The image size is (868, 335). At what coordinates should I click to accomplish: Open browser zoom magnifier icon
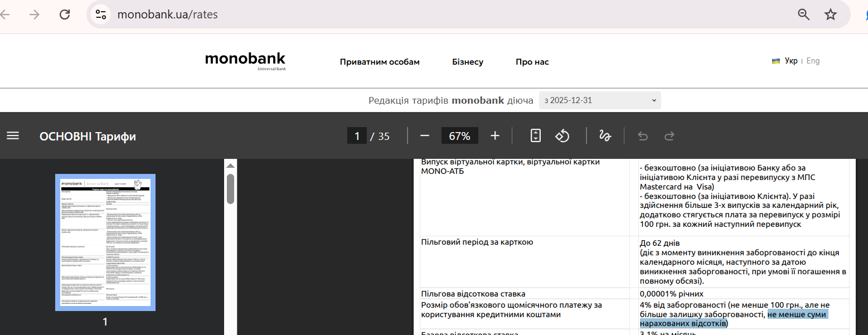point(803,14)
